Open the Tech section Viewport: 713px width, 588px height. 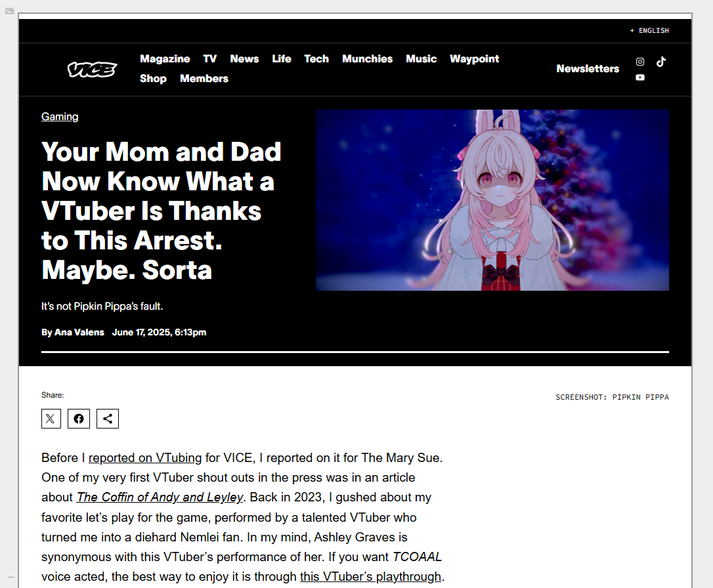point(316,58)
